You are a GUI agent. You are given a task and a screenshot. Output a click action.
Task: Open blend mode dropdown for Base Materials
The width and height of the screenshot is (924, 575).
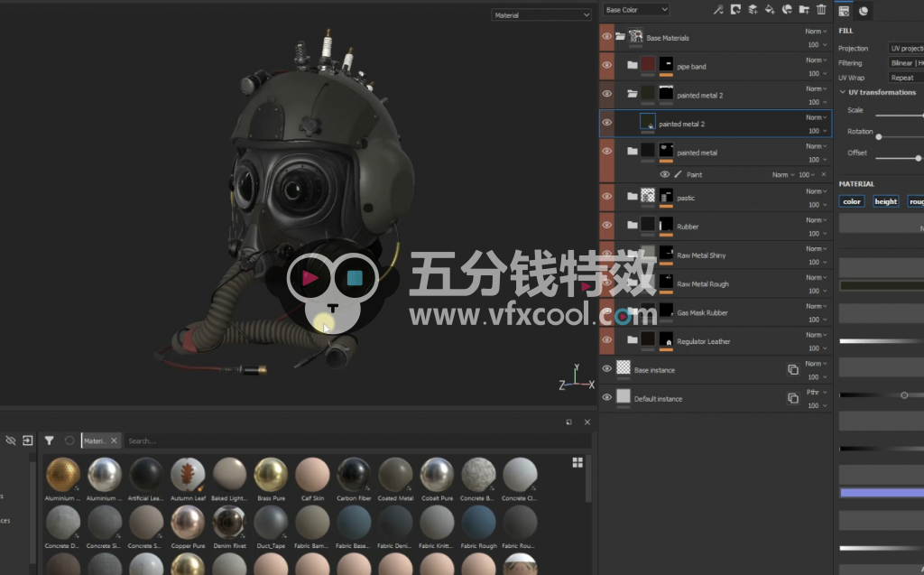click(816, 32)
